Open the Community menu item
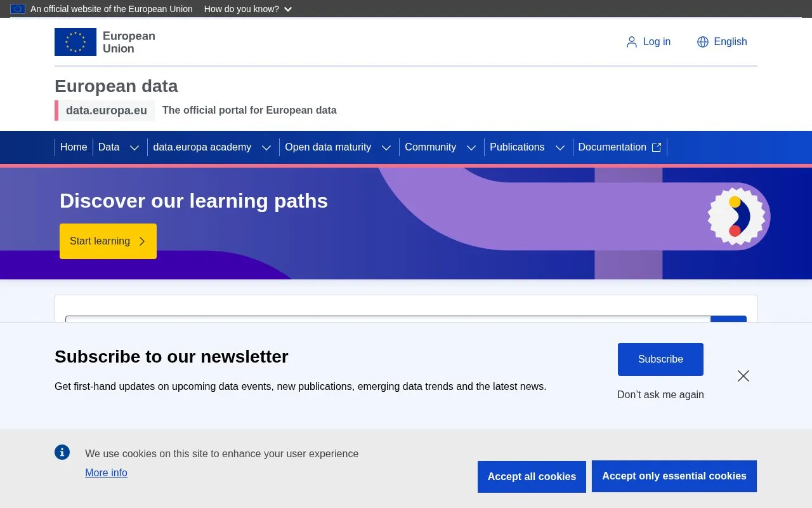The image size is (812, 508). 430,147
